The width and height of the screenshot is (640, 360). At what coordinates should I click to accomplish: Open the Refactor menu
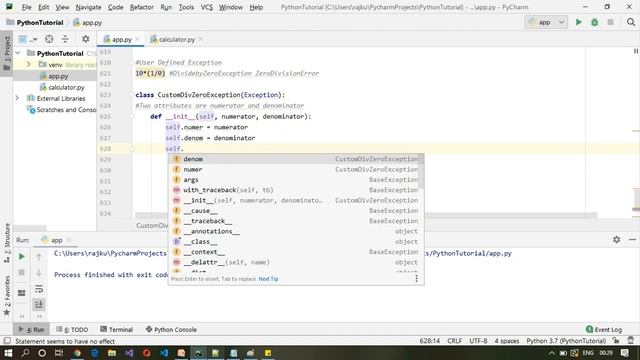click(142, 7)
